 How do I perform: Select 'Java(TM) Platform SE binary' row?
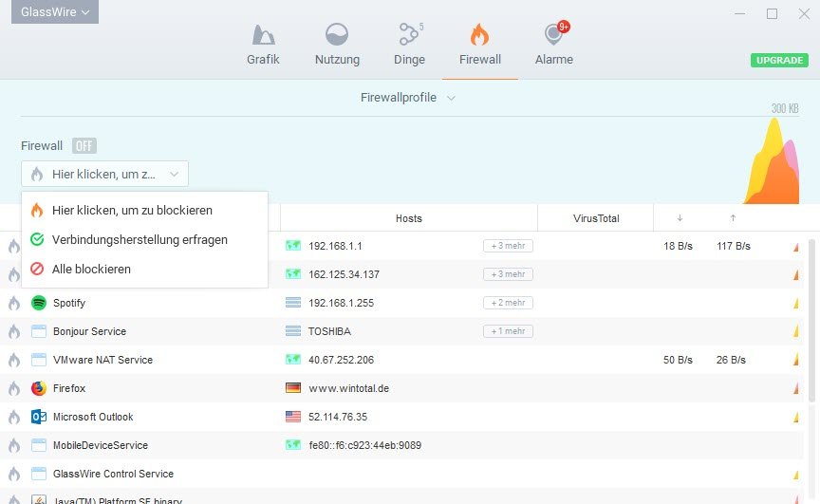tap(401, 497)
